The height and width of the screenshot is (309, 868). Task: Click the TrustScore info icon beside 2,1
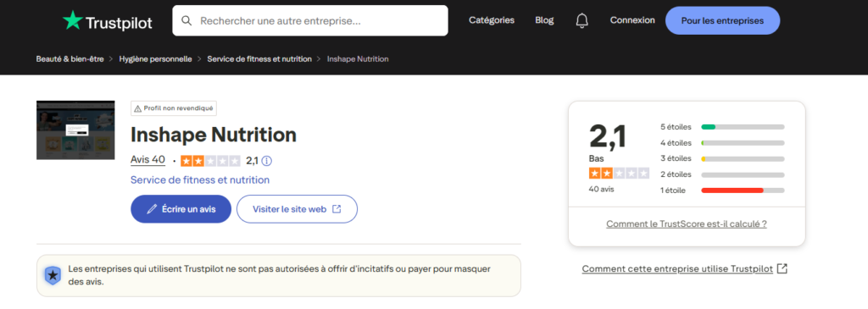[267, 161]
